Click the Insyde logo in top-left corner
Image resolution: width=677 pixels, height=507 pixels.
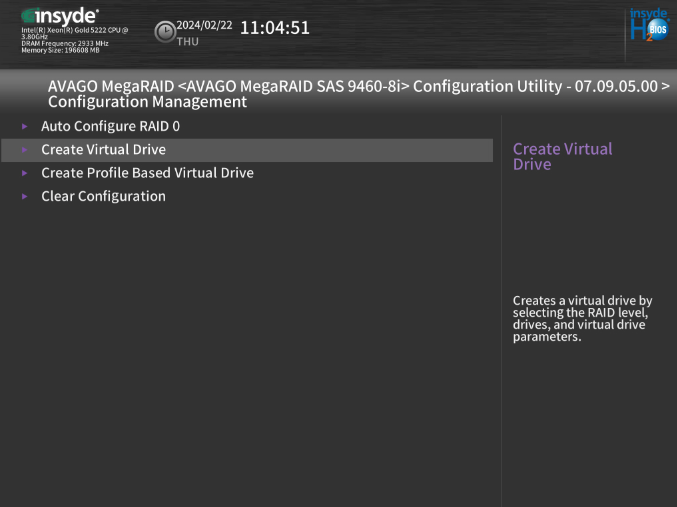click(60, 16)
